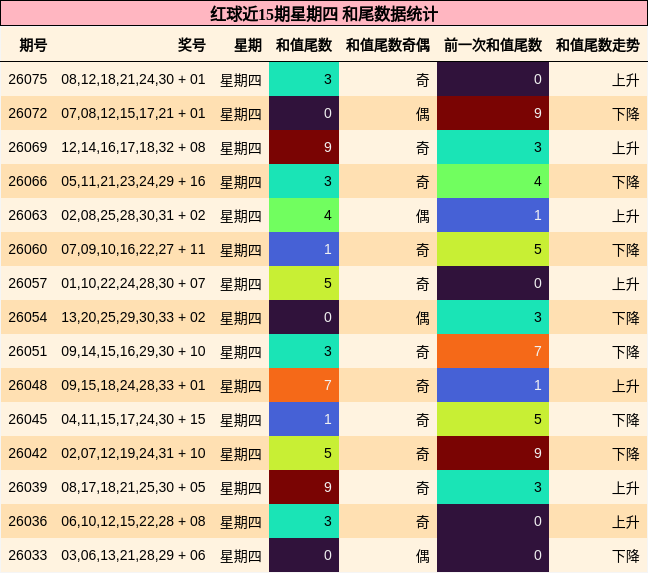Viewport: 648px width, 573px height.
Task: Click draw numbers 05,11,21,23,24,29 + 16
Action: [133, 181]
